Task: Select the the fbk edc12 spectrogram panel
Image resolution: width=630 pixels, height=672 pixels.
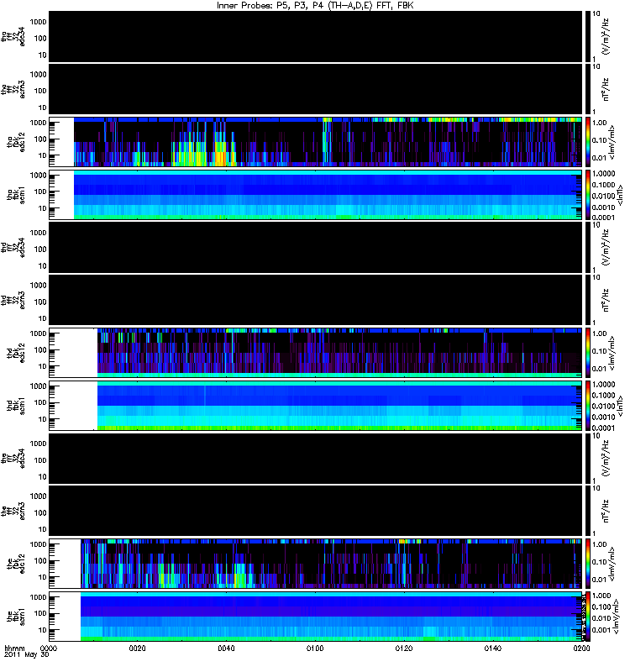Action: (315, 564)
